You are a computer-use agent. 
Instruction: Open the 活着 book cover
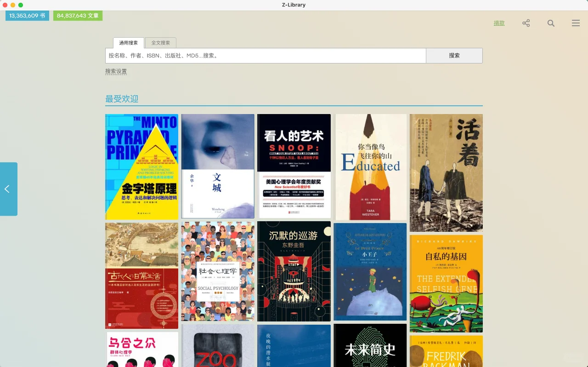point(446,173)
